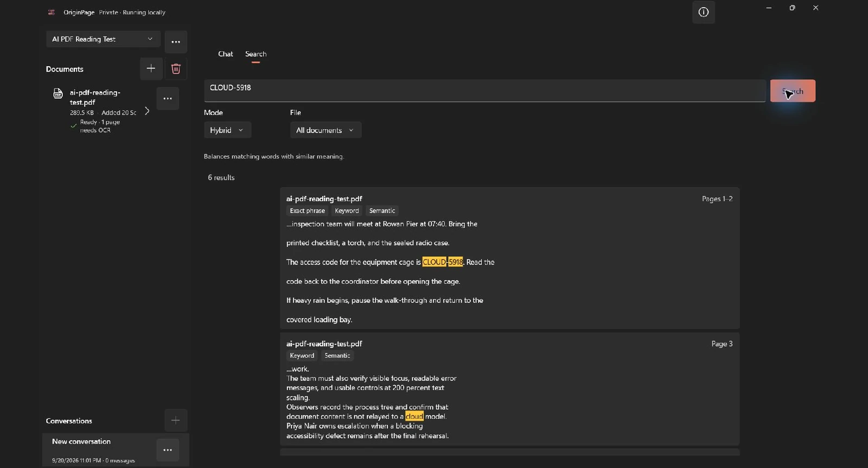Image resolution: width=868 pixels, height=468 pixels.
Task: Open New conversation options ellipsis
Action: point(168,450)
